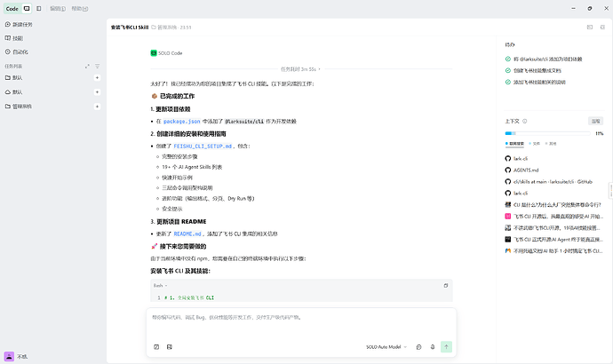The height and width of the screenshot is (364, 613).
Task: Open the AGENTS.md GitHub source
Action: (x=521, y=170)
